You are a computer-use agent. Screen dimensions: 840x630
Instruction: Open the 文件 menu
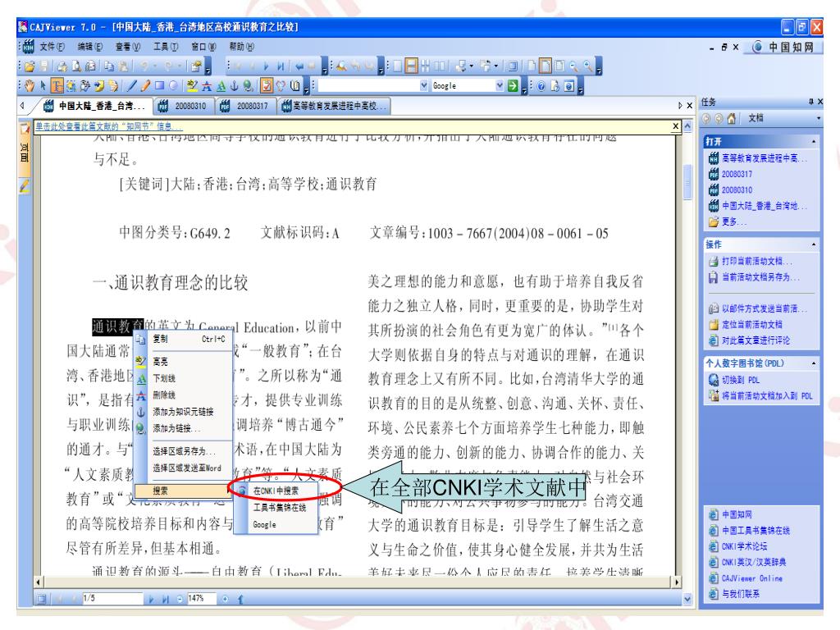pyautogui.click(x=52, y=47)
